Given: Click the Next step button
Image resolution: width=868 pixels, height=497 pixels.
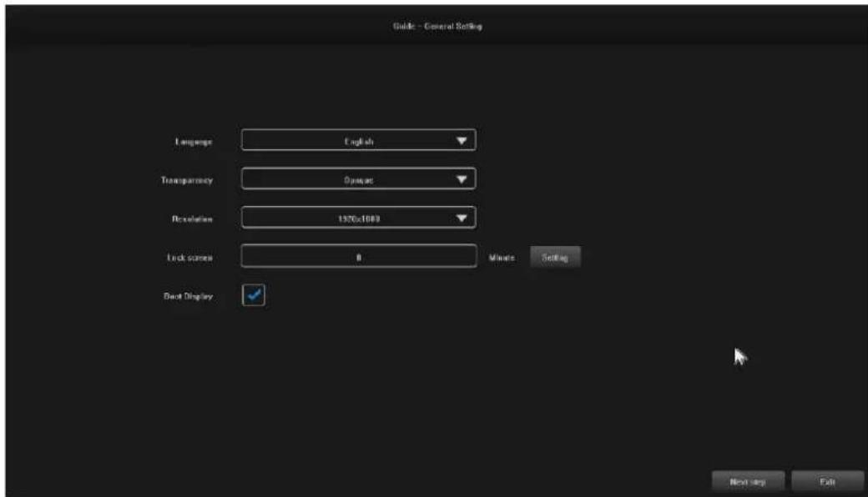Looking at the screenshot, I should pos(748,481).
